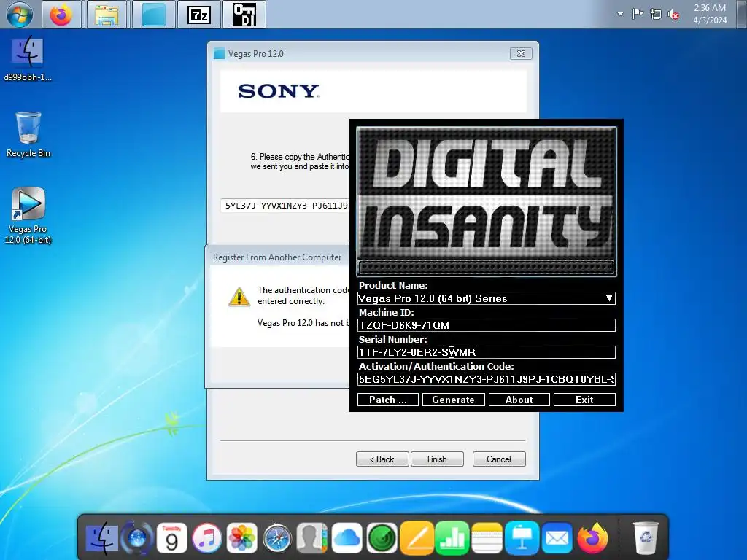Screen dimensions: 747x560
Task: Open the Calendar dock icon
Action: (171, 539)
